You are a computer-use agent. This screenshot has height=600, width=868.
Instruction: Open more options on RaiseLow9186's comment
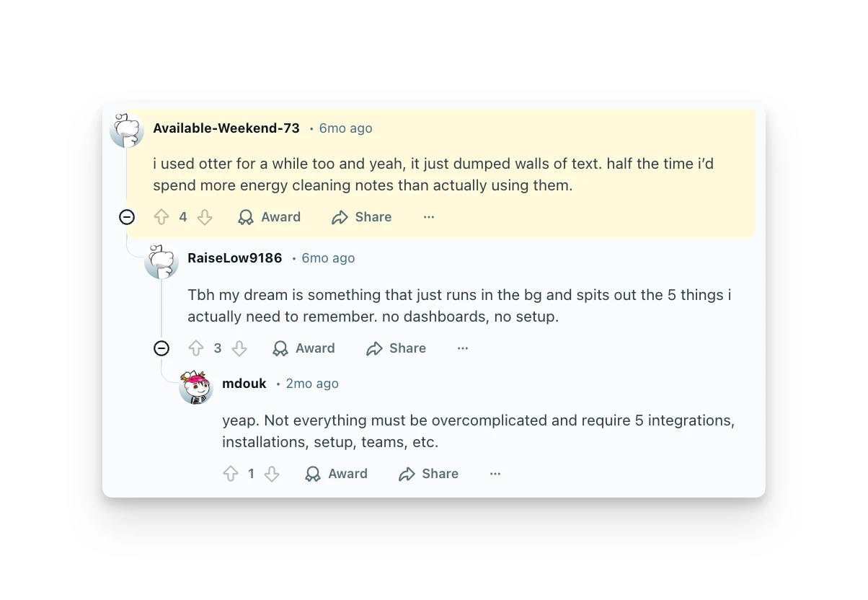[x=462, y=348]
